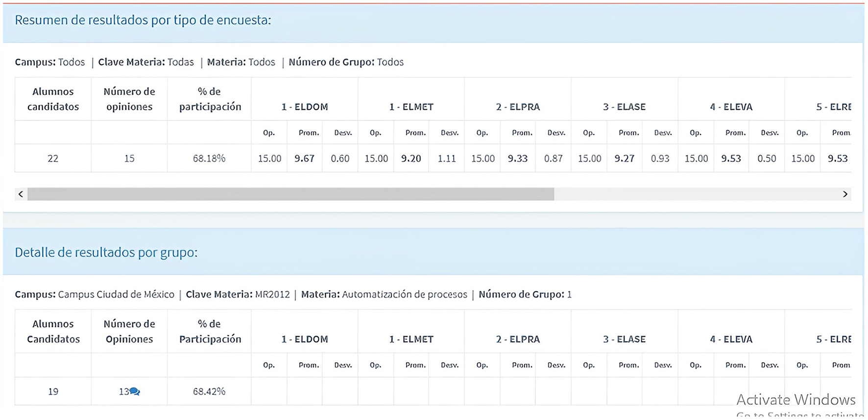
Task: Click 'Número de Opiniones' header in detail table
Action: click(x=129, y=331)
